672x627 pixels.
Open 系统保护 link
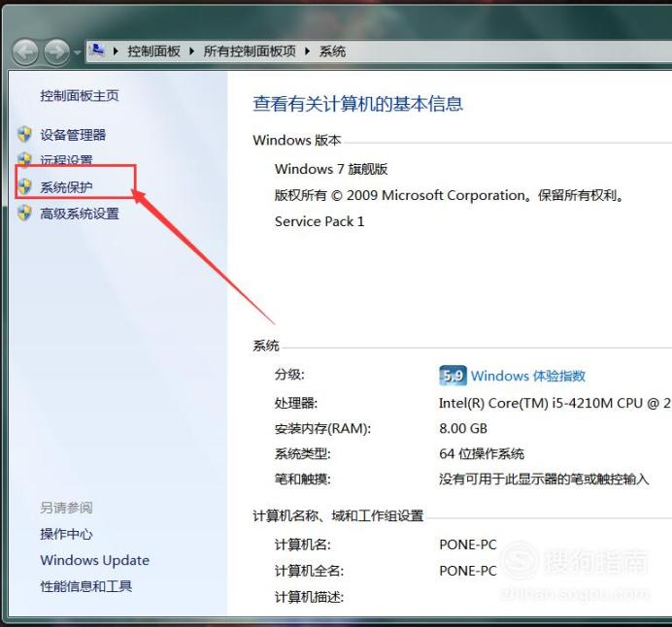[66, 187]
